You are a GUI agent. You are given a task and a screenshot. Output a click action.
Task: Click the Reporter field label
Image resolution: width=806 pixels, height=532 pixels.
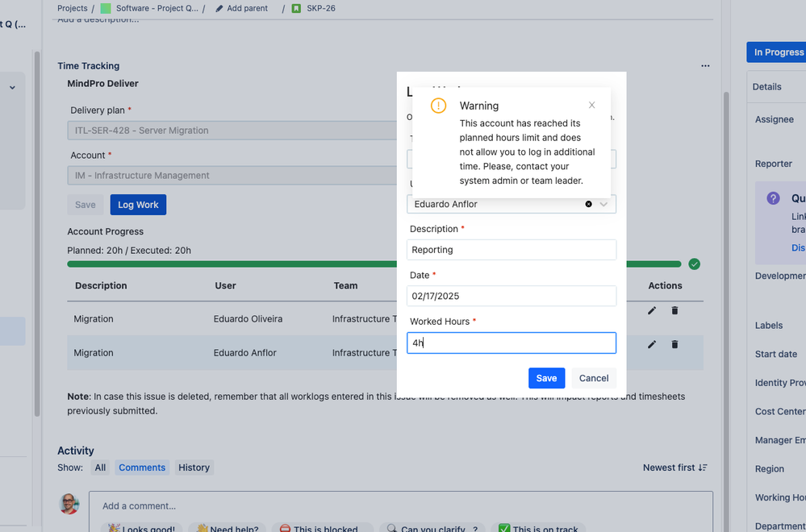[x=774, y=164]
